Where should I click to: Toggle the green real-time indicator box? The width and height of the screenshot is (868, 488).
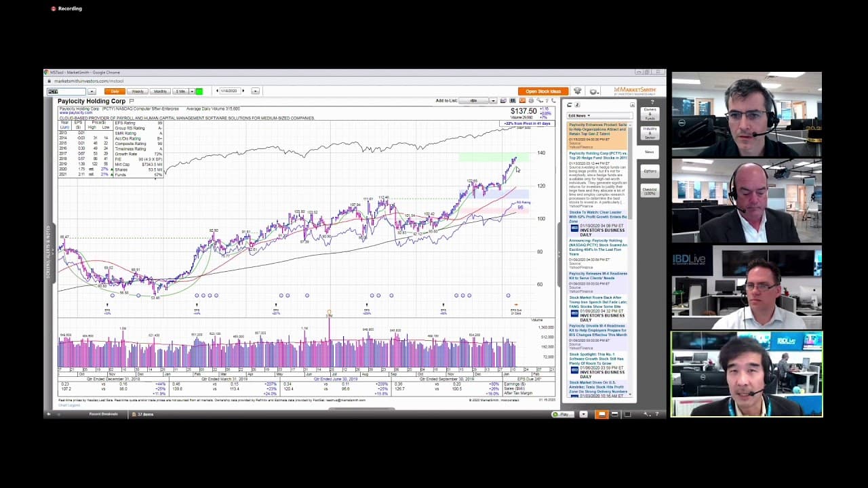pos(199,91)
